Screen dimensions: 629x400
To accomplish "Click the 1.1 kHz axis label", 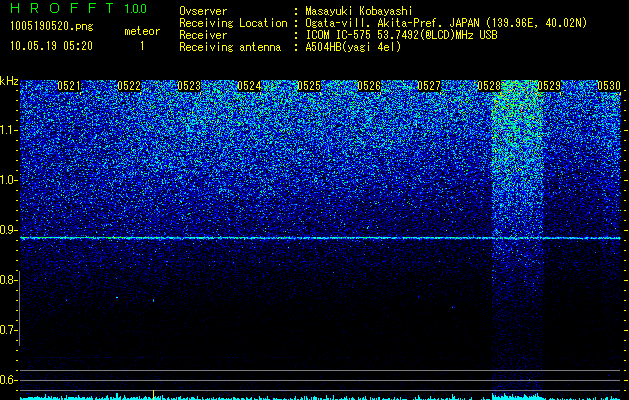I will click(8, 130).
